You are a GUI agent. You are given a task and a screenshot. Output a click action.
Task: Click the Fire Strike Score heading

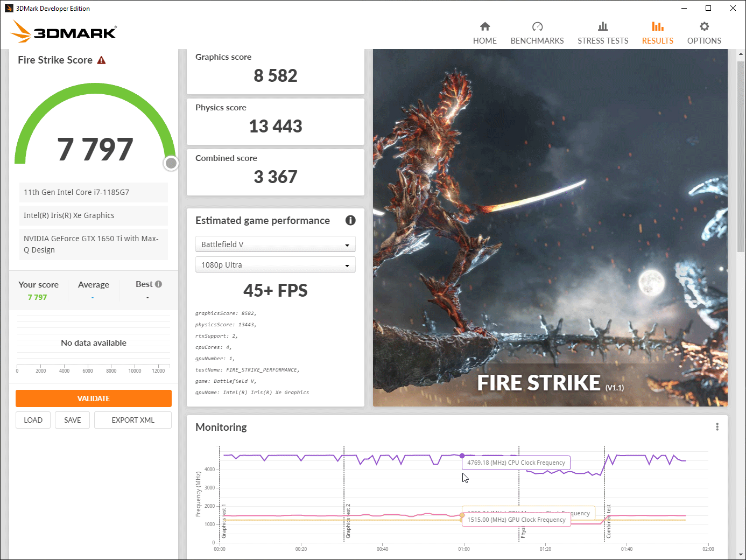(x=55, y=60)
